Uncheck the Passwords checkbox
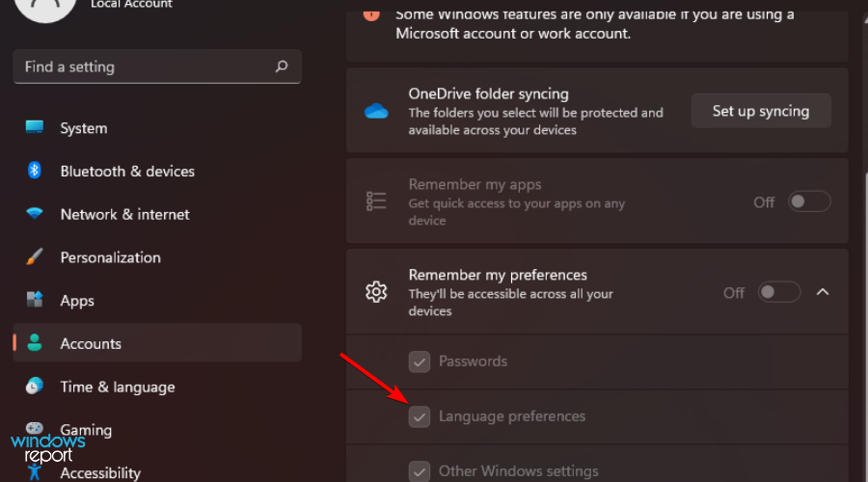 click(420, 361)
